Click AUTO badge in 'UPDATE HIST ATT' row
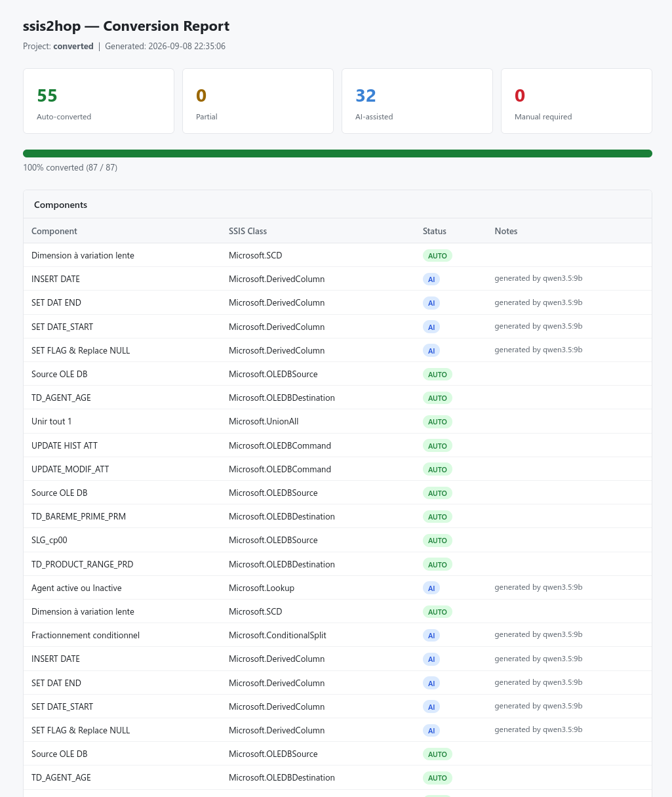Screen dimensions: 672x797 pyautogui.click(x=437, y=446)
